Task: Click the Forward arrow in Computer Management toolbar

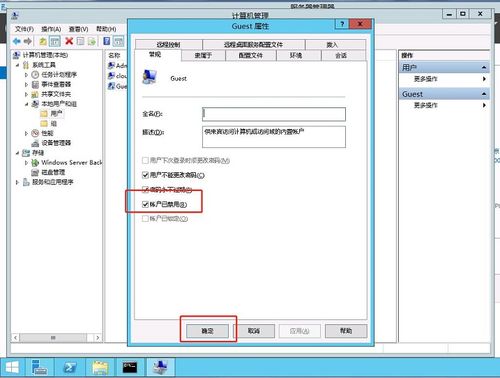Action: [x=28, y=41]
